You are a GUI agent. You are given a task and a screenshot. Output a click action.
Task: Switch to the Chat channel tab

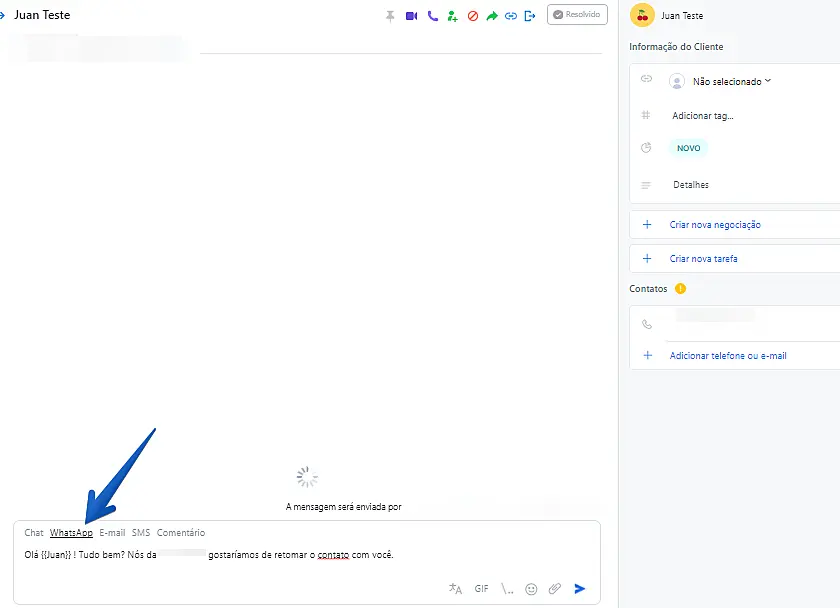(34, 532)
